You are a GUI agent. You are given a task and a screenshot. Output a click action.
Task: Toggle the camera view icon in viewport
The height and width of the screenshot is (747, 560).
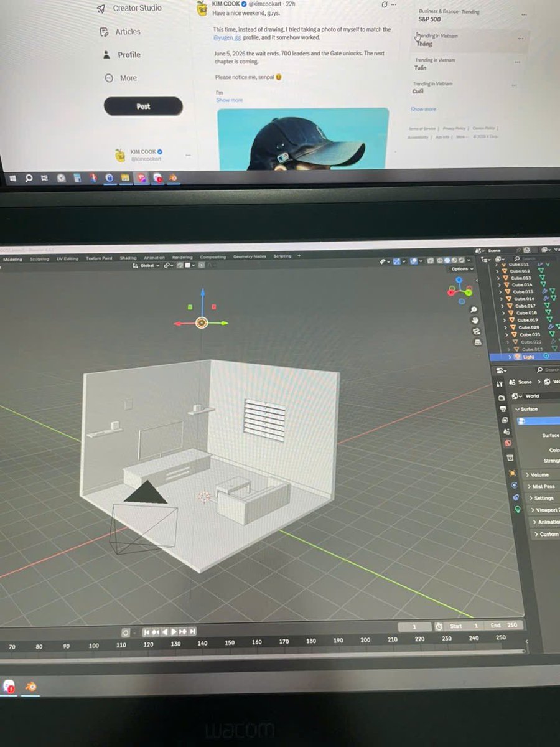[x=477, y=331]
